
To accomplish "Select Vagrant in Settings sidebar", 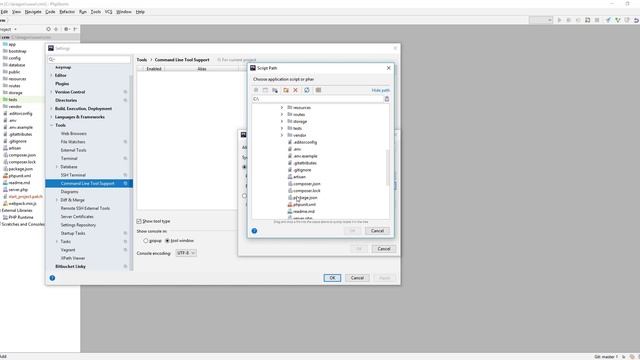I will (68, 250).
